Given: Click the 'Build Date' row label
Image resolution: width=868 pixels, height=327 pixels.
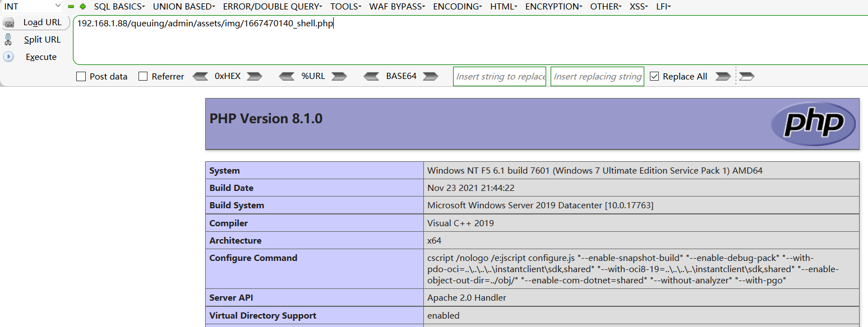Looking at the screenshot, I should pyautogui.click(x=231, y=188).
